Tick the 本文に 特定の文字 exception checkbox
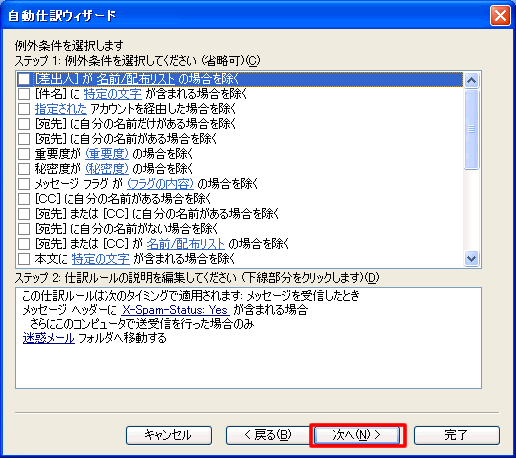This screenshot has height=458, width=516. 24,259
